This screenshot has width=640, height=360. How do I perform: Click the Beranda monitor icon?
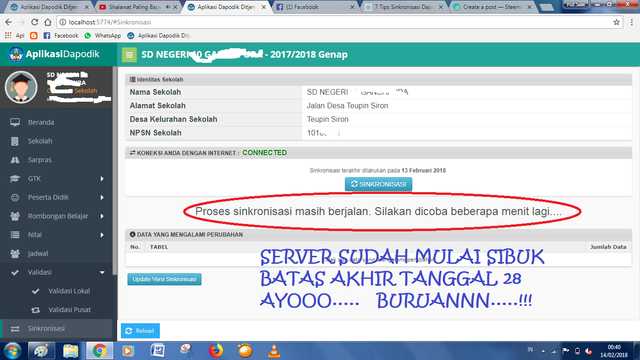pos(15,122)
